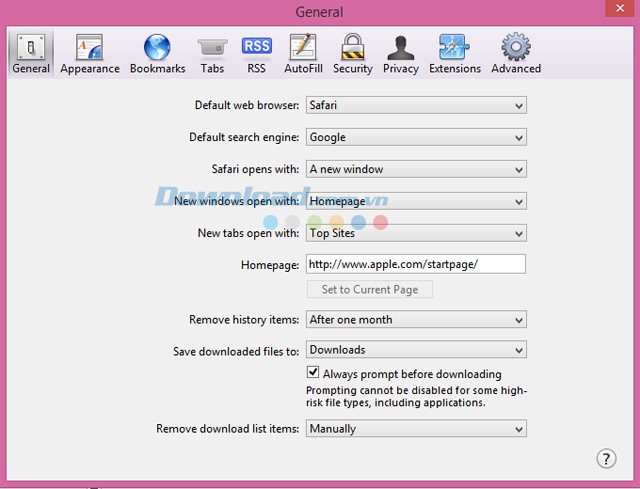
Task: Switch to the Tabs preferences icon
Action: tap(212, 54)
